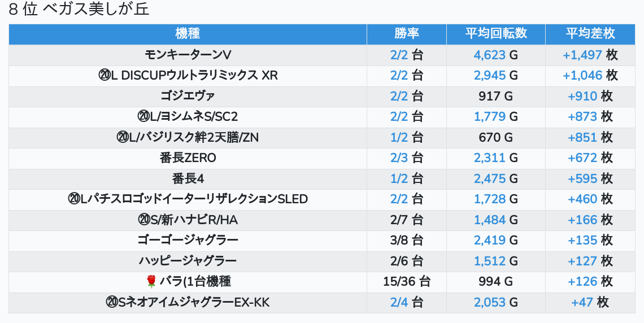Open the モンキーターンV machine row
The image size is (644, 323).
[x=188, y=55]
